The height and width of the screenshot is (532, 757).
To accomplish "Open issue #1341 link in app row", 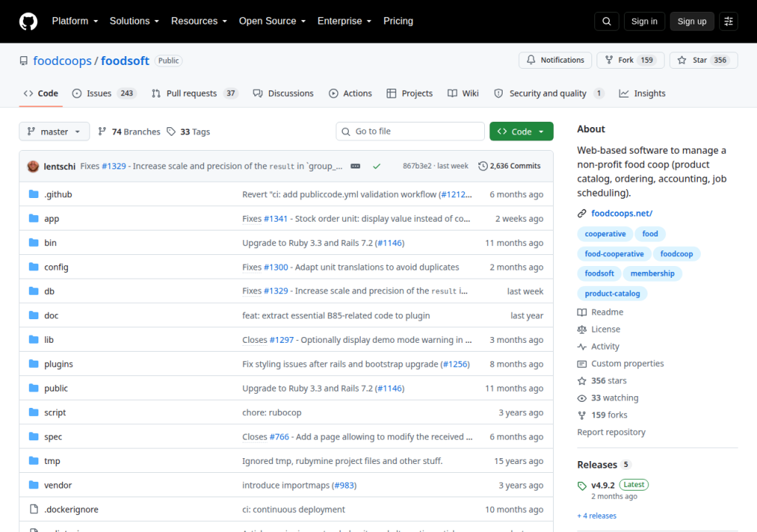I will pos(276,219).
